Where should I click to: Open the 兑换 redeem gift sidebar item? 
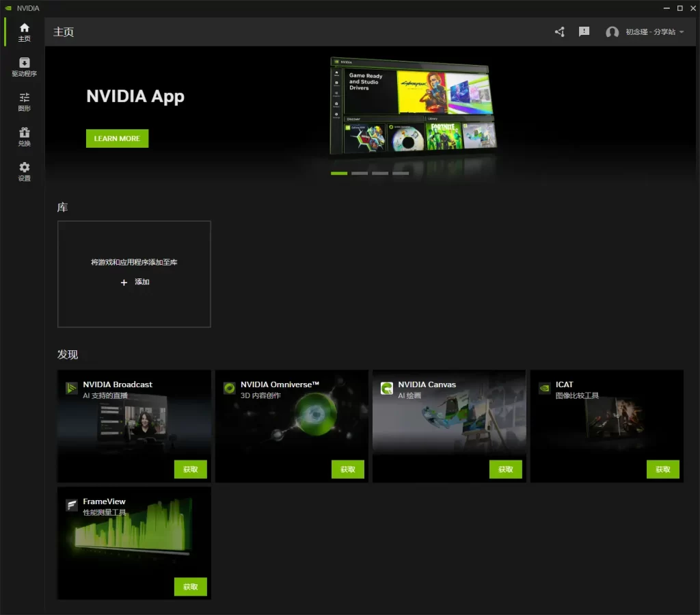point(24,137)
